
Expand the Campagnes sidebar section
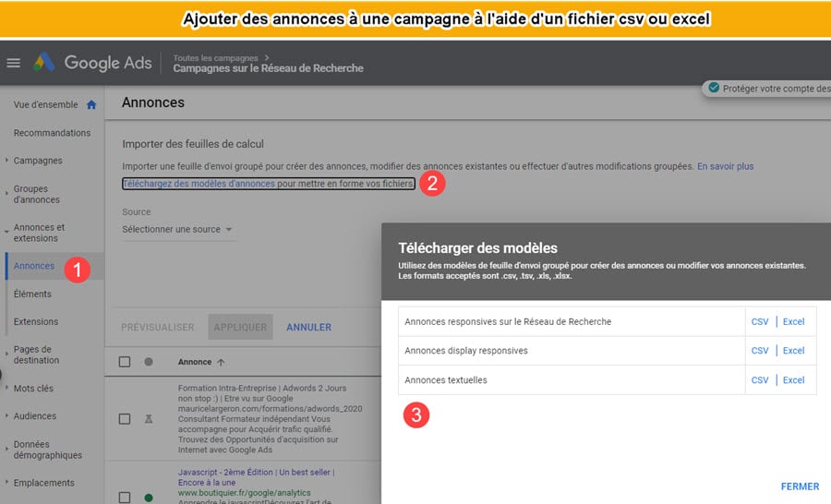[6, 160]
